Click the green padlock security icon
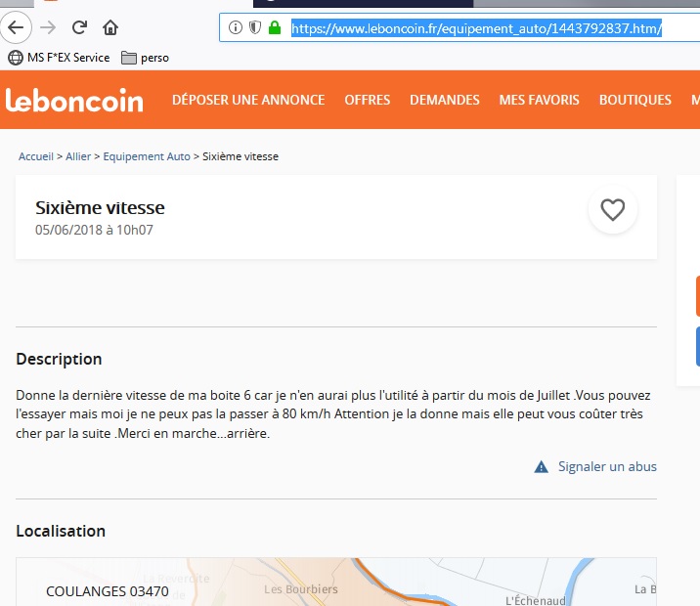Viewport: 700px width, 606px height. tap(275, 27)
